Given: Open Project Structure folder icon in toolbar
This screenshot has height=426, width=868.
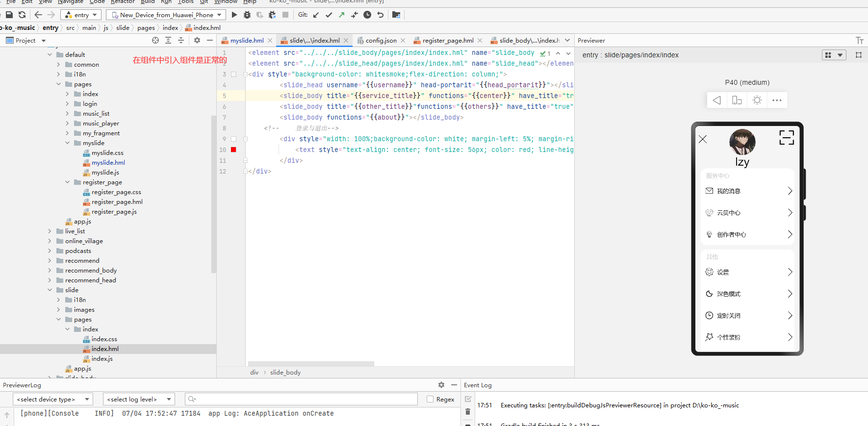Looking at the screenshot, I should (x=396, y=15).
